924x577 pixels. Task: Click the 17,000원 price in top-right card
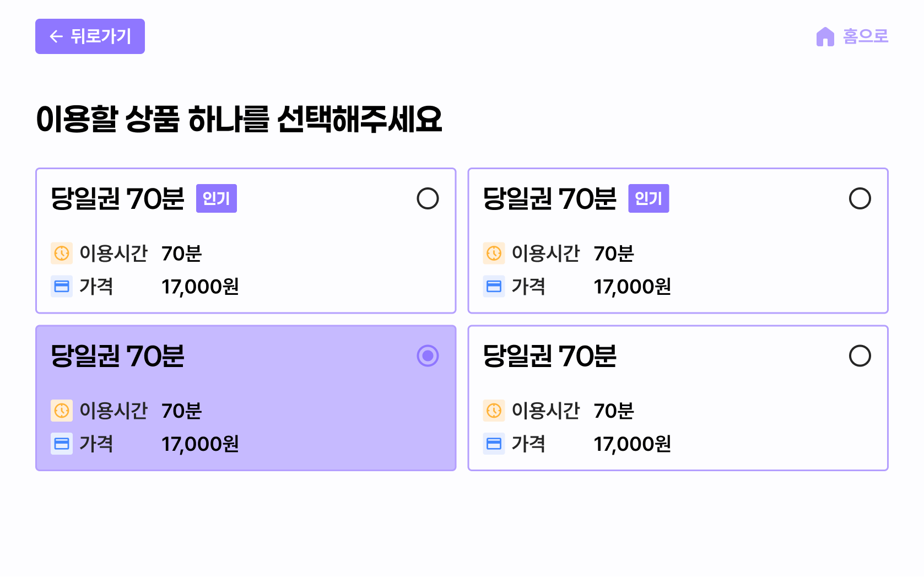point(632,287)
